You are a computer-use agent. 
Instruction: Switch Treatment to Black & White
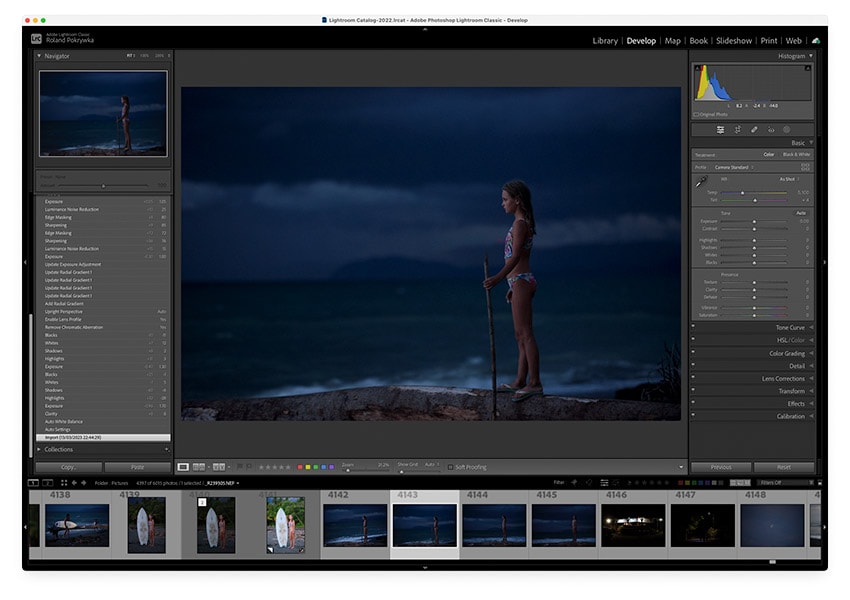tap(796, 154)
